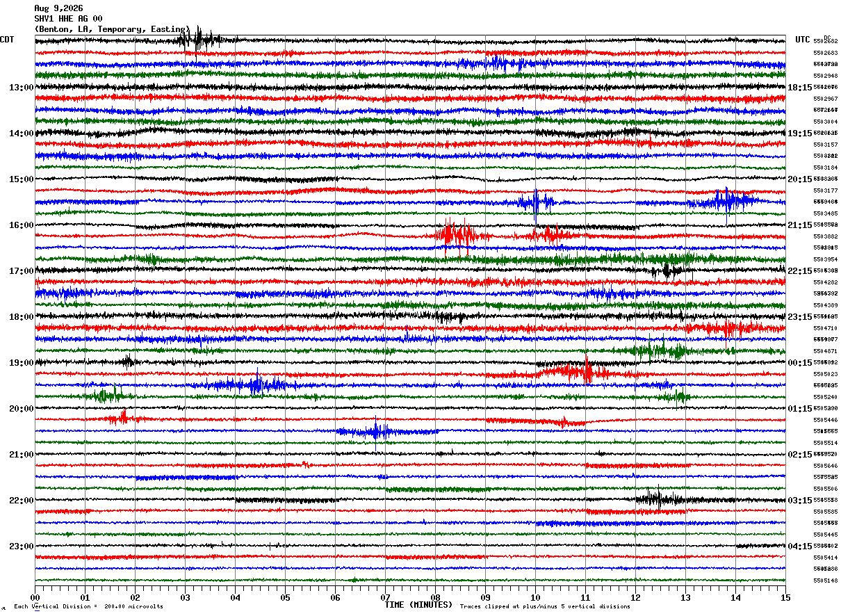Click the 23:00 CDT row label
Image resolution: width=841 pixels, height=616 pixels.
pyautogui.click(x=22, y=546)
